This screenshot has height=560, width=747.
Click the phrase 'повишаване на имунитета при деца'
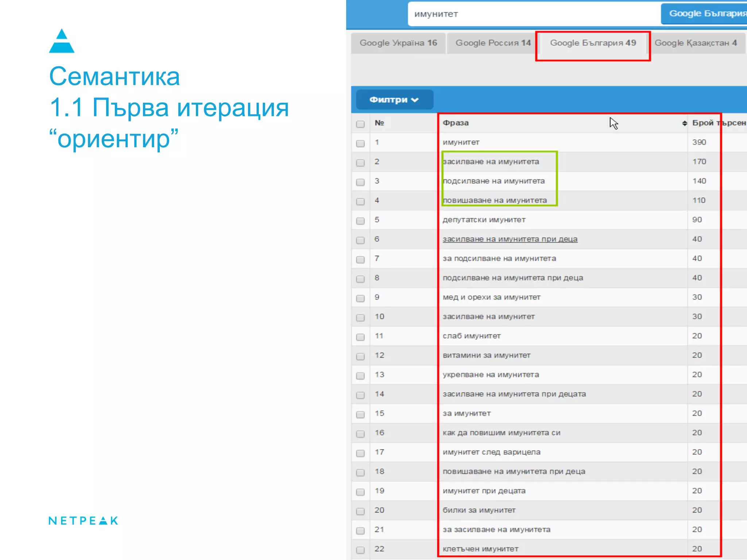coord(514,471)
